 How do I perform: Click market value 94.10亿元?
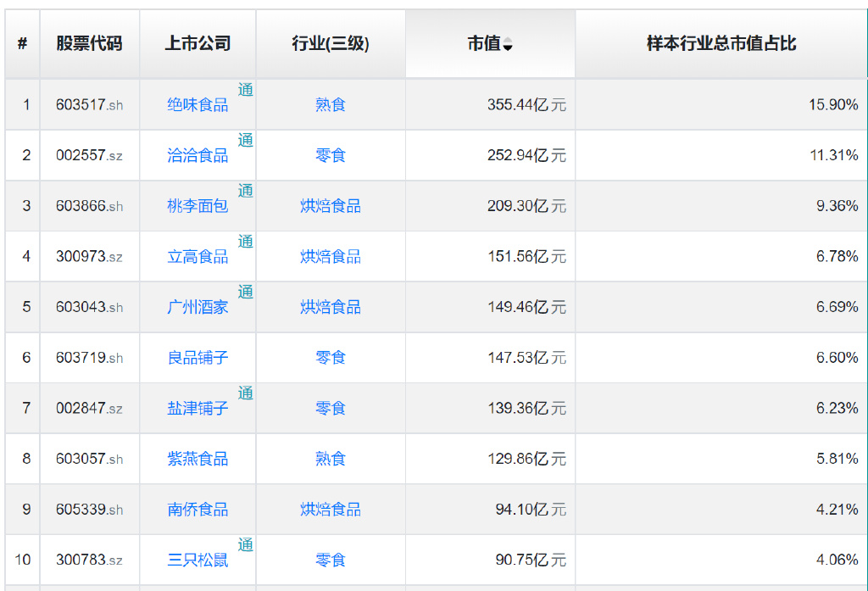tap(531, 510)
